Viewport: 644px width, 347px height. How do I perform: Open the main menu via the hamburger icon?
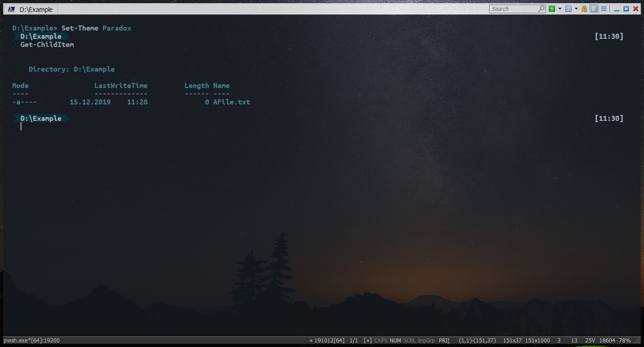pyautogui.click(x=604, y=9)
